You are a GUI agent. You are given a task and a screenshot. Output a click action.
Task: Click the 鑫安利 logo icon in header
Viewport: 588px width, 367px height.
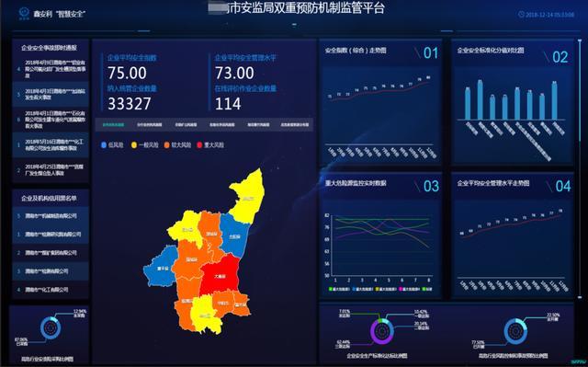[24, 13]
